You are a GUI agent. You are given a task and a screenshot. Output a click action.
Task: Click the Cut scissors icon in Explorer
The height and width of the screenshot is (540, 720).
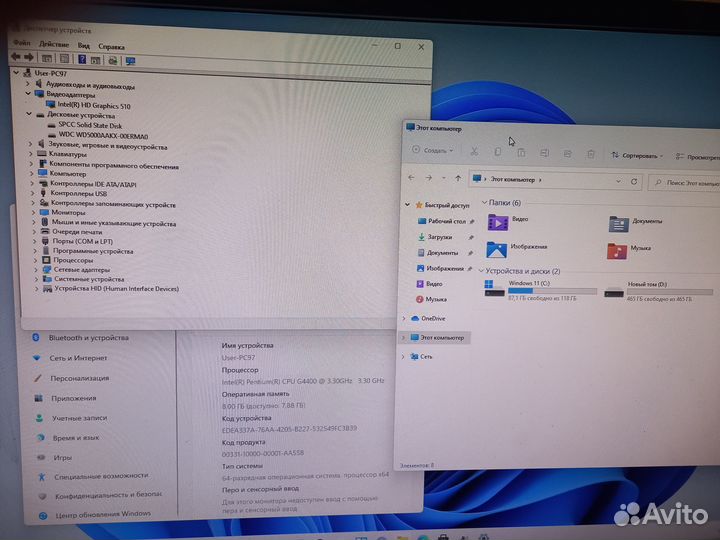[x=474, y=151]
